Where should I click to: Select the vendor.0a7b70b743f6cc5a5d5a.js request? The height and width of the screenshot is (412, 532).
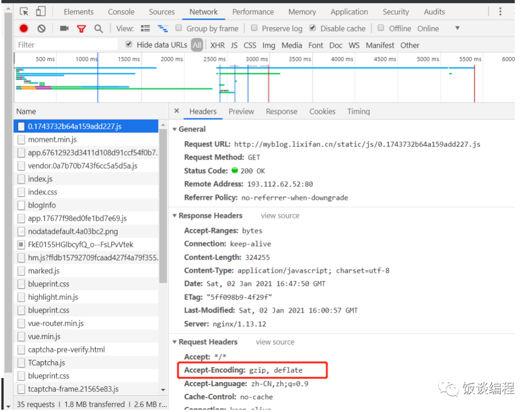(x=87, y=166)
